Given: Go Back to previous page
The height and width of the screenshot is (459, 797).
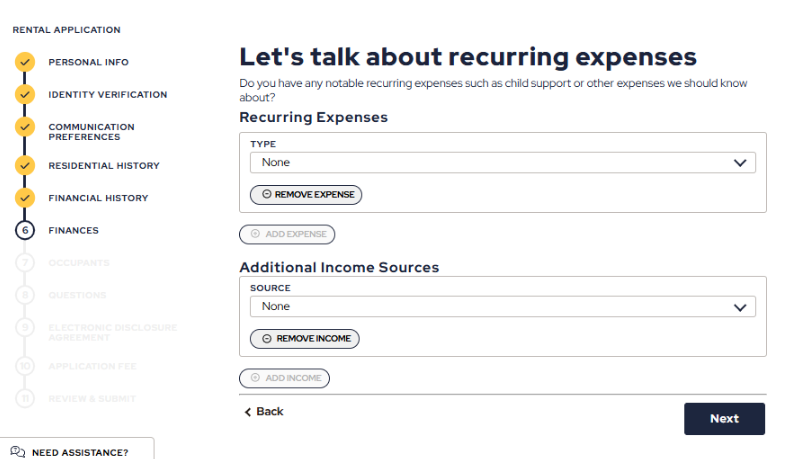Looking at the screenshot, I should tap(264, 412).
